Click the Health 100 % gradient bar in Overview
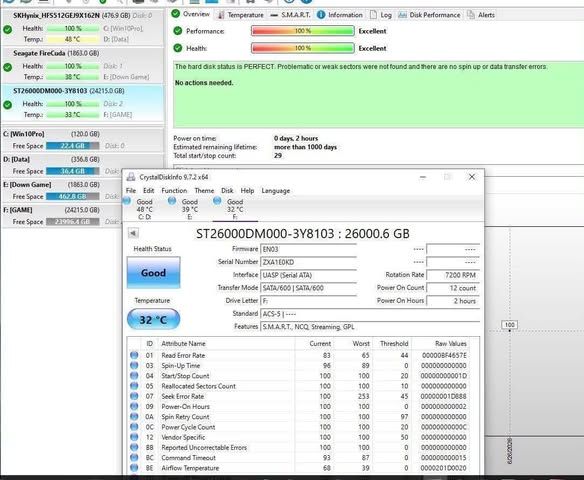 click(303, 48)
